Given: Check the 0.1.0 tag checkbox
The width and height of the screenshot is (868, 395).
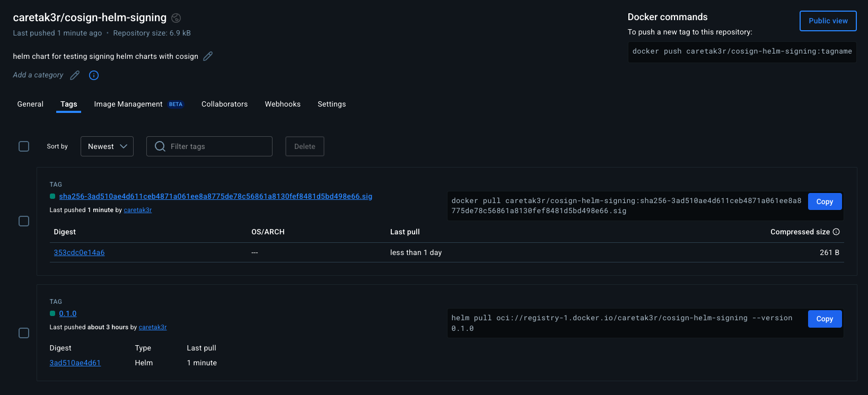Looking at the screenshot, I should 24,333.
